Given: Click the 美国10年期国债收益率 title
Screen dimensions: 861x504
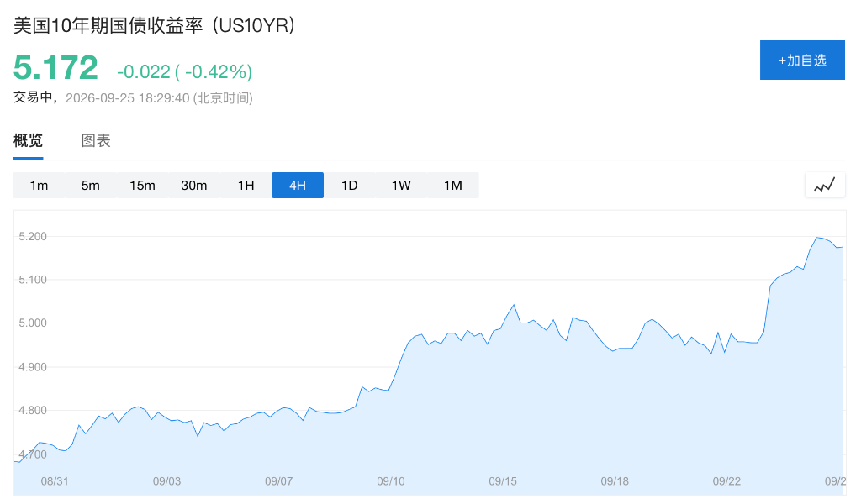Looking at the screenshot, I should (108, 26).
